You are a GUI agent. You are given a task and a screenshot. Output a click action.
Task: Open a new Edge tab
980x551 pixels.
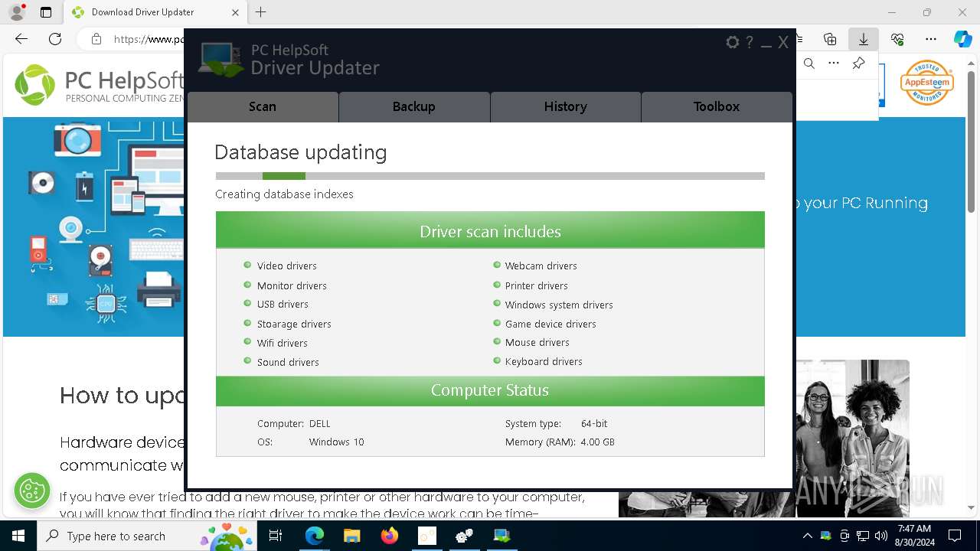pos(261,12)
